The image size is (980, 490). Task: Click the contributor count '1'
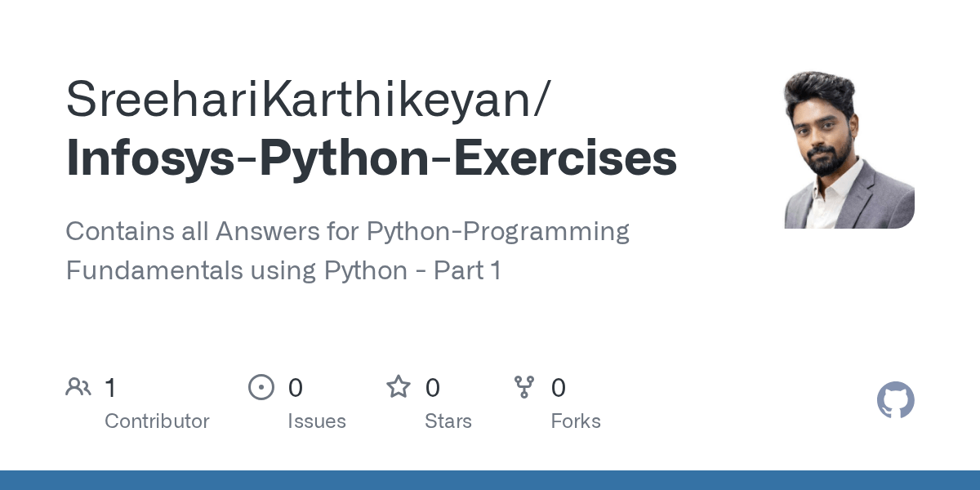110,388
